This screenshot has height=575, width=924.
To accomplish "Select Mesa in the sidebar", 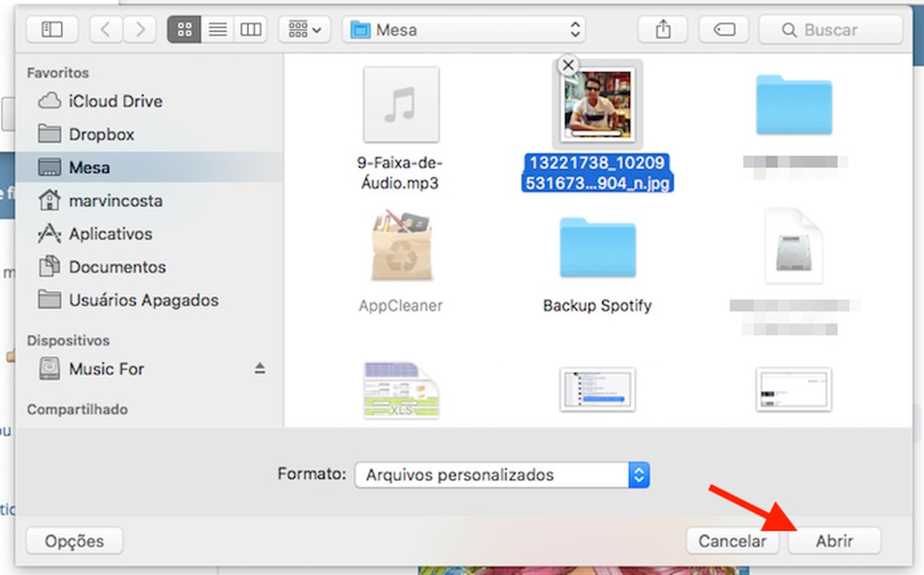I will (149, 167).
